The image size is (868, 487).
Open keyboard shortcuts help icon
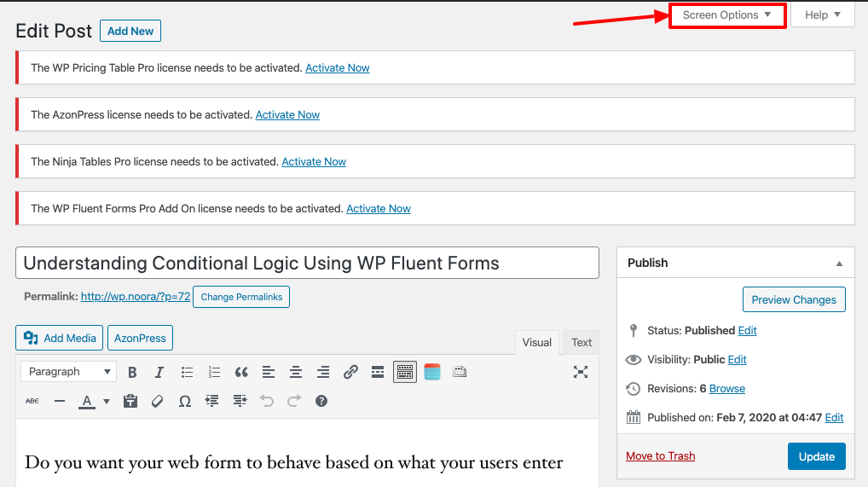click(321, 401)
